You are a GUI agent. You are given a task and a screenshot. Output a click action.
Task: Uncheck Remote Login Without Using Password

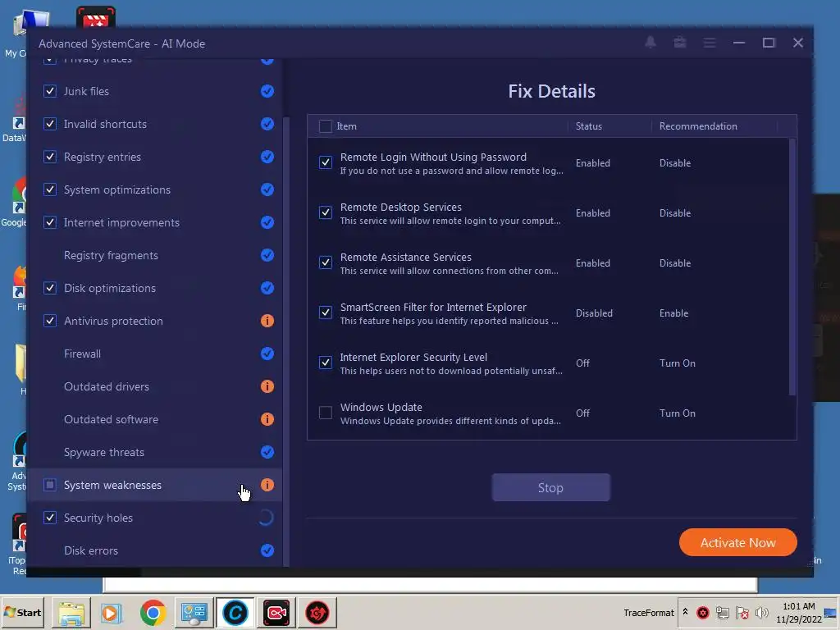click(325, 162)
